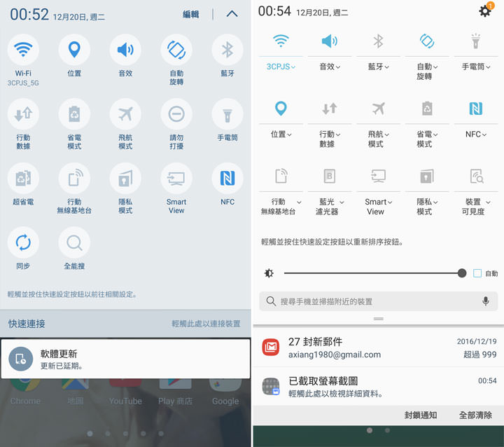Tap the auto-rotate icon in right panel
Screen dimensions: 504x447
427,41
